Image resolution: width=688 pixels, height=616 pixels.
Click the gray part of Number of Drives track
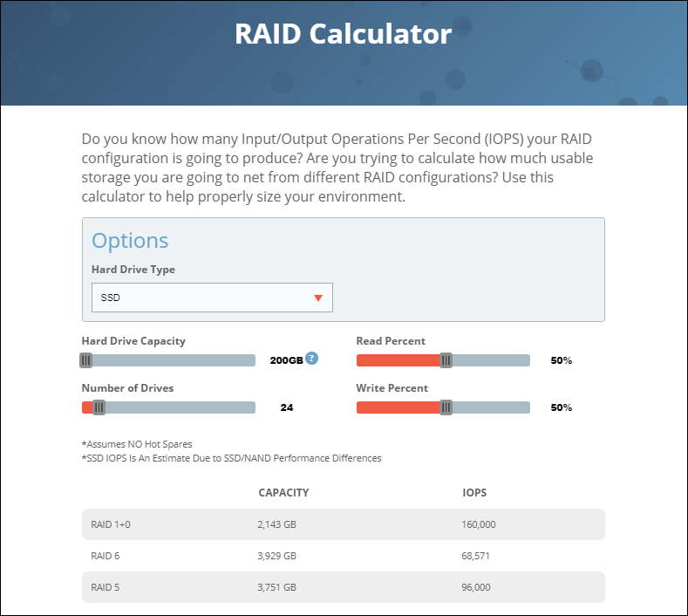click(x=181, y=407)
